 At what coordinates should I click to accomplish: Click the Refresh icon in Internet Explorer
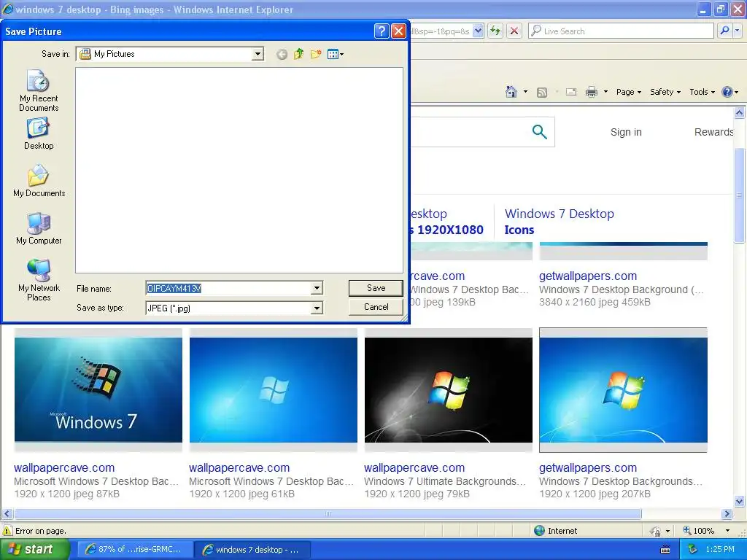tap(495, 31)
